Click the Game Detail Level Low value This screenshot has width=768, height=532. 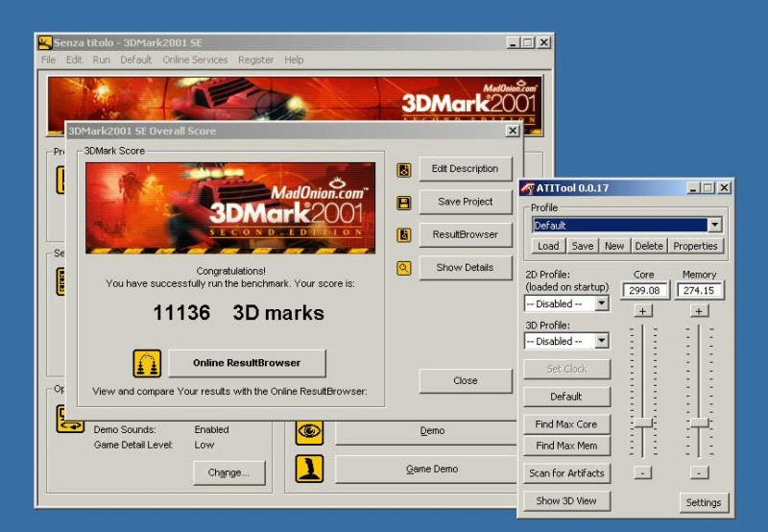[204, 445]
